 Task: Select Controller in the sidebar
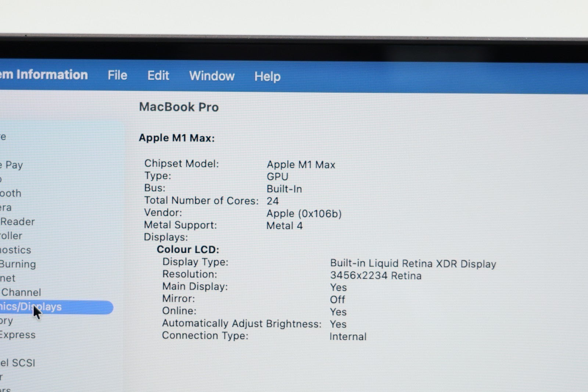coord(11,236)
